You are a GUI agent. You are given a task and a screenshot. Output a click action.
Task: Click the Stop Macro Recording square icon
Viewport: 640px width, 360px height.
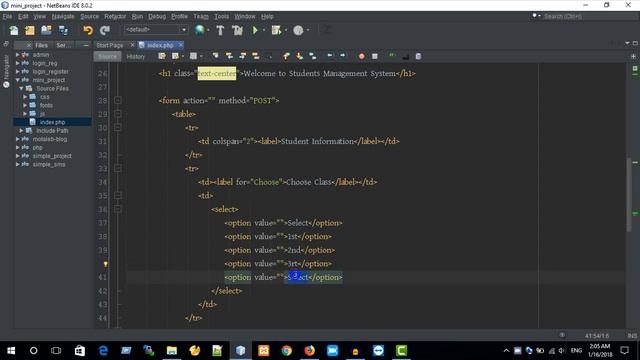point(375,56)
